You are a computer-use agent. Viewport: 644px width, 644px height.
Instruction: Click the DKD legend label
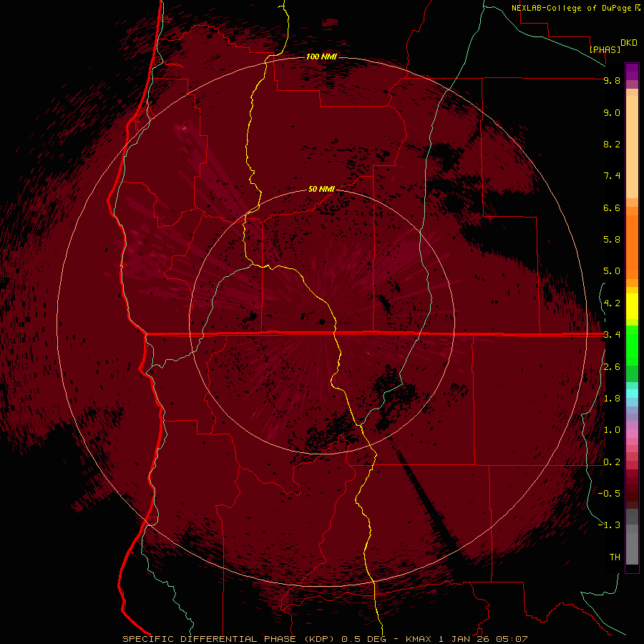point(629,43)
